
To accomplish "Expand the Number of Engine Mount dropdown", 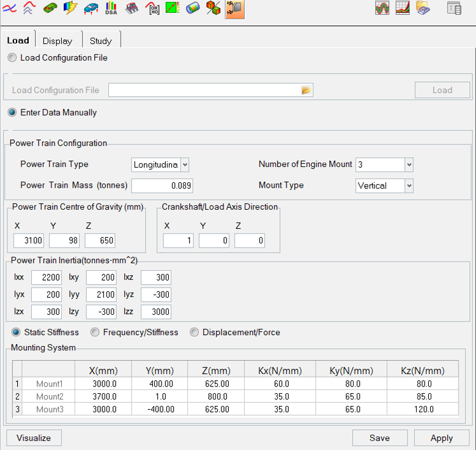I will [409, 164].
